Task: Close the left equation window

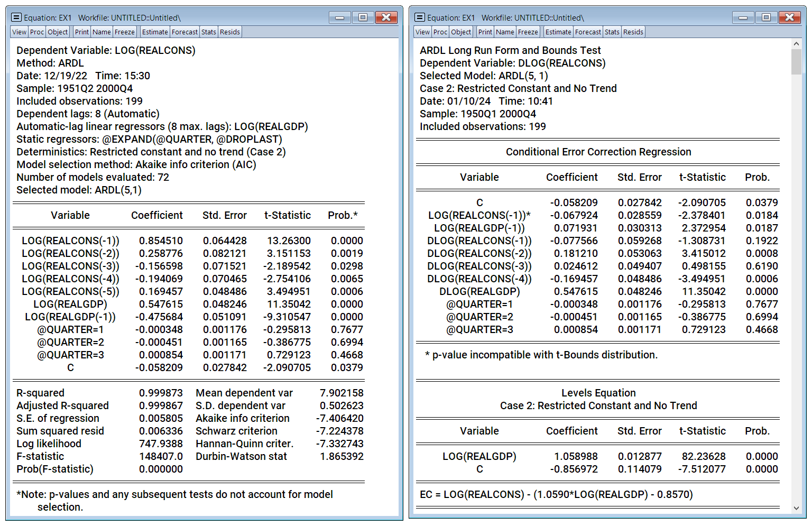Action: (x=386, y=17)
